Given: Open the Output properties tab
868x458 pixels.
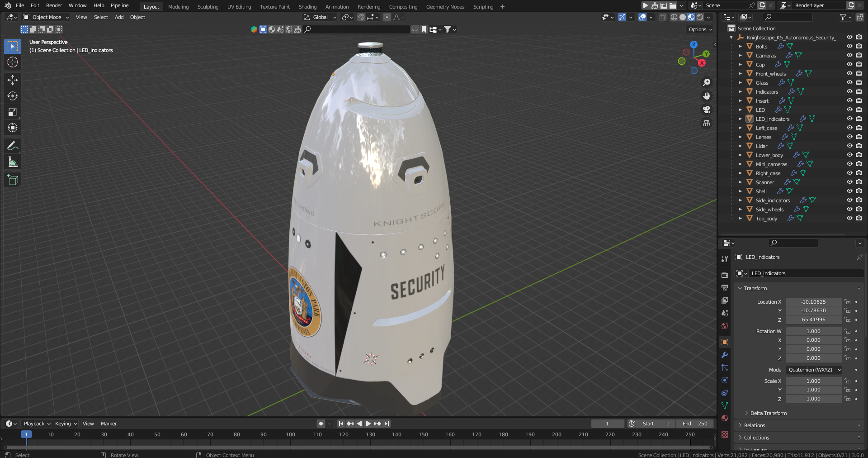Looking at the screenshot, I should coord(725,287).
